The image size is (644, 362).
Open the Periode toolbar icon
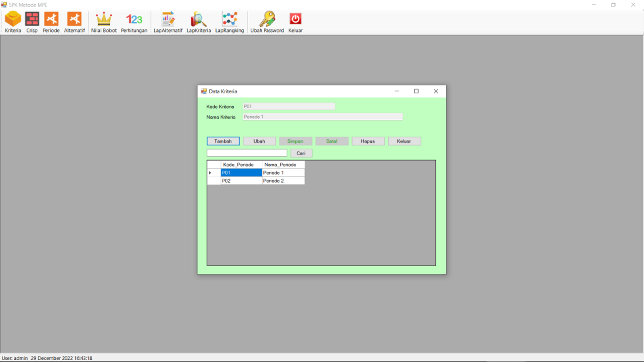[51, 22]
